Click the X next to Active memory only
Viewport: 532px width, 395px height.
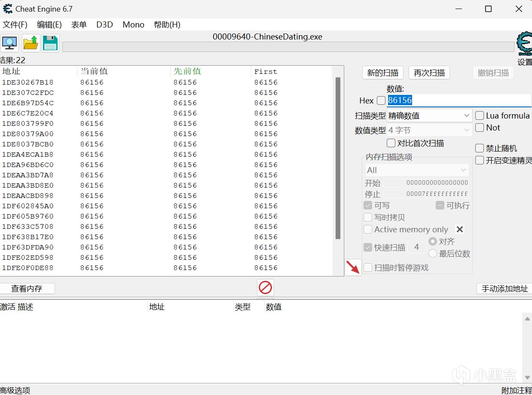[x=460, y=229]
